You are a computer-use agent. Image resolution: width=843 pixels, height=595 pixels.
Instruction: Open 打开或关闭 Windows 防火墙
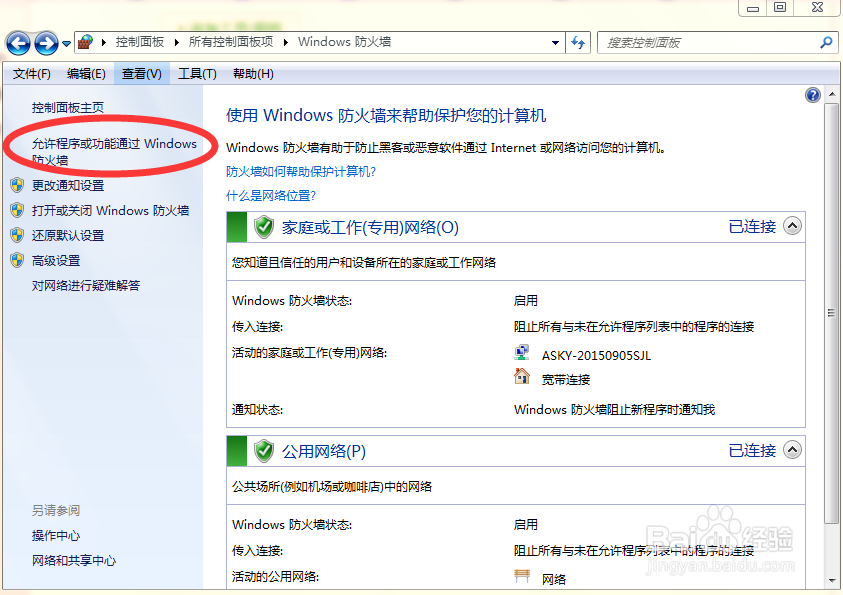tap(110, 210)
